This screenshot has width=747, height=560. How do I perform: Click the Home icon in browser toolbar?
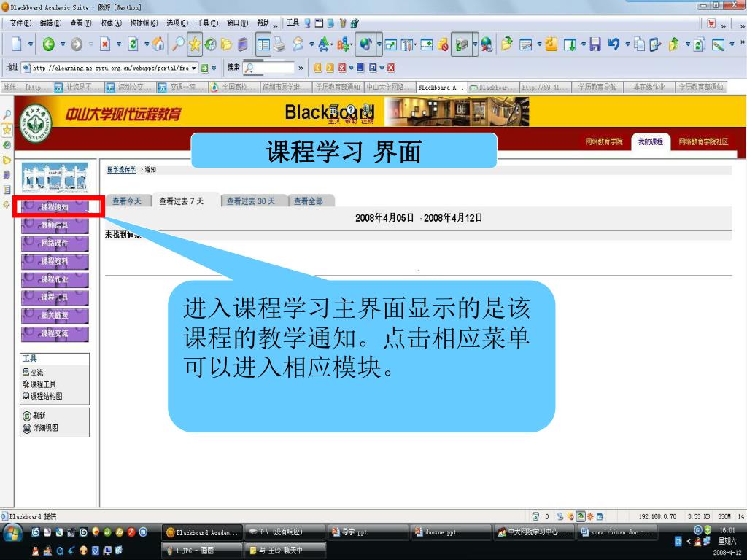click(158, 44)
